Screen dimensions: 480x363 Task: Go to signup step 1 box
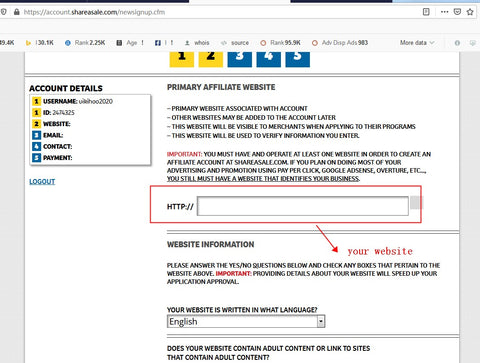tap(182, 59)
